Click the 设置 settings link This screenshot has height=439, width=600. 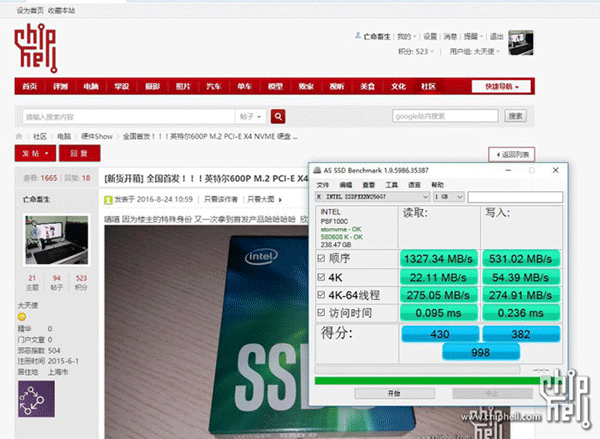click(x=430, y=36)
